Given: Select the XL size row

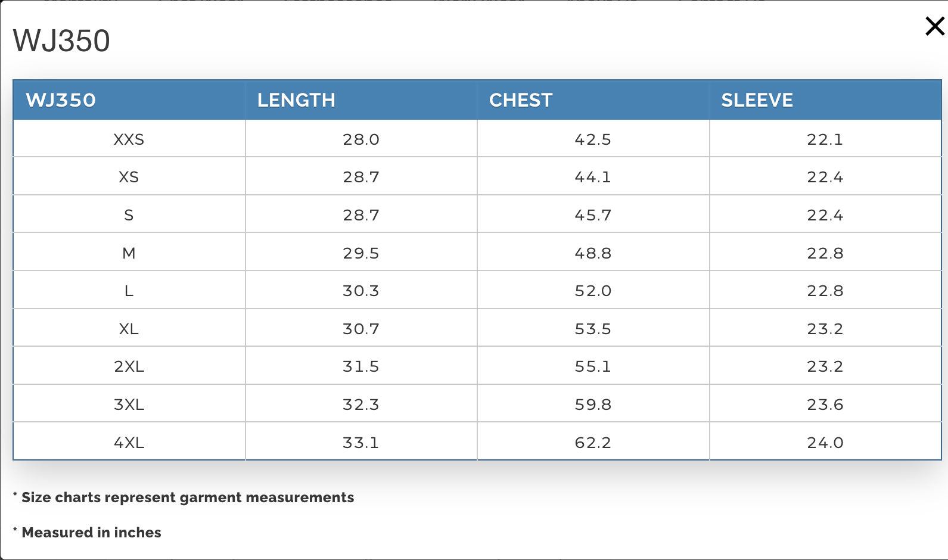Looking at the screenshot, I should (x=129, y=328).
